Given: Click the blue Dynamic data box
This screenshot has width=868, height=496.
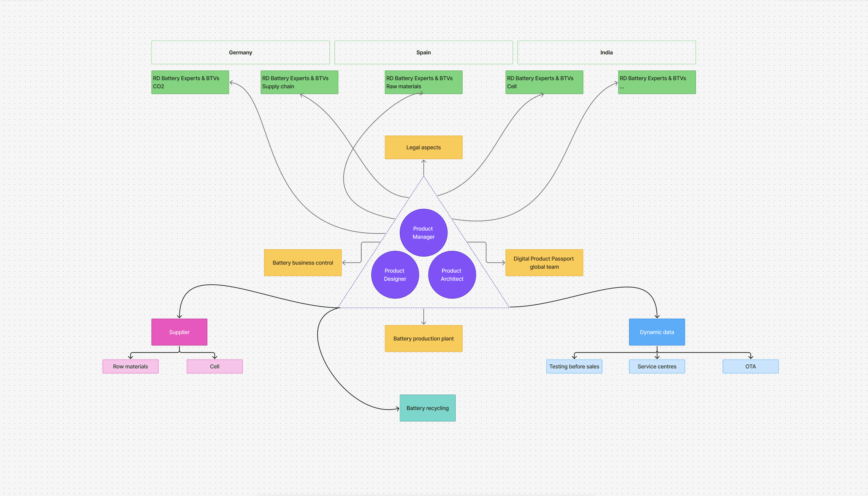Looking at the screenshot, I should [x=657, y=332].
